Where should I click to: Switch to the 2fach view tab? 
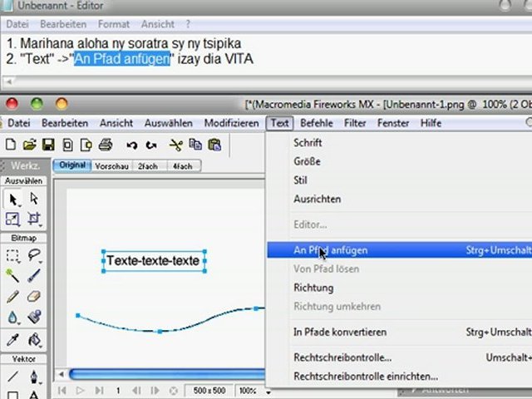[x=146, y=165]
